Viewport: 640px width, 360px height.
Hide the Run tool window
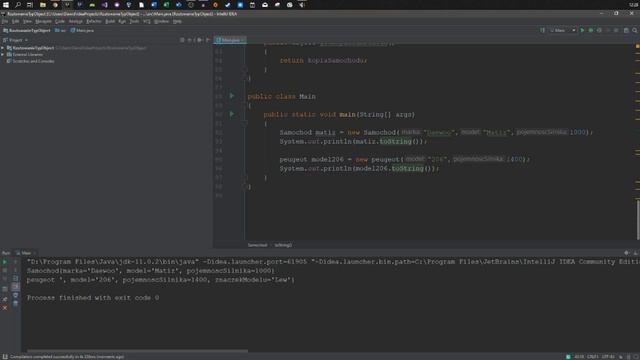click(635, 253)
